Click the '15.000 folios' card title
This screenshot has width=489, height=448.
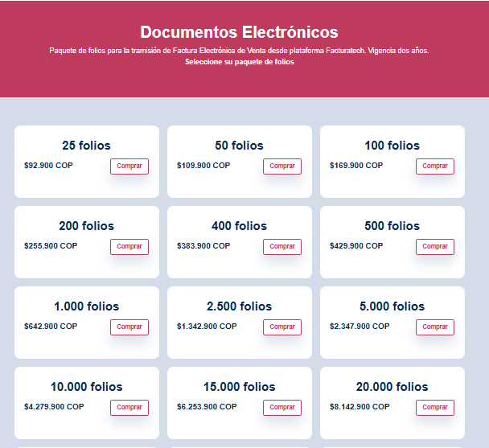tap(239, 387)
